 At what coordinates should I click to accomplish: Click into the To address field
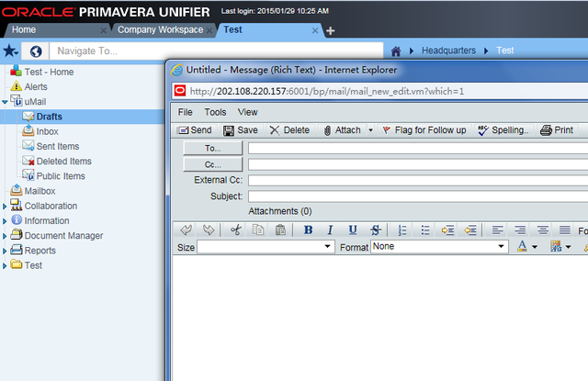(418, 149)
